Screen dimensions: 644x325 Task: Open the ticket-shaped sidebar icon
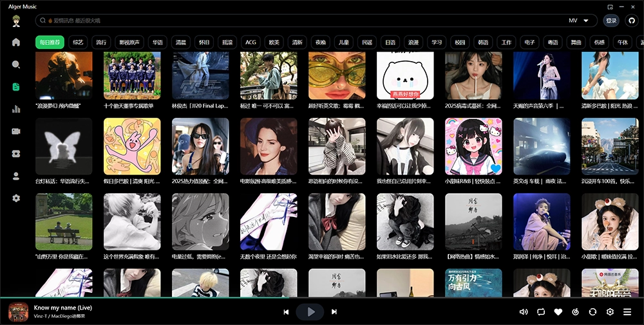pos(16,153)
